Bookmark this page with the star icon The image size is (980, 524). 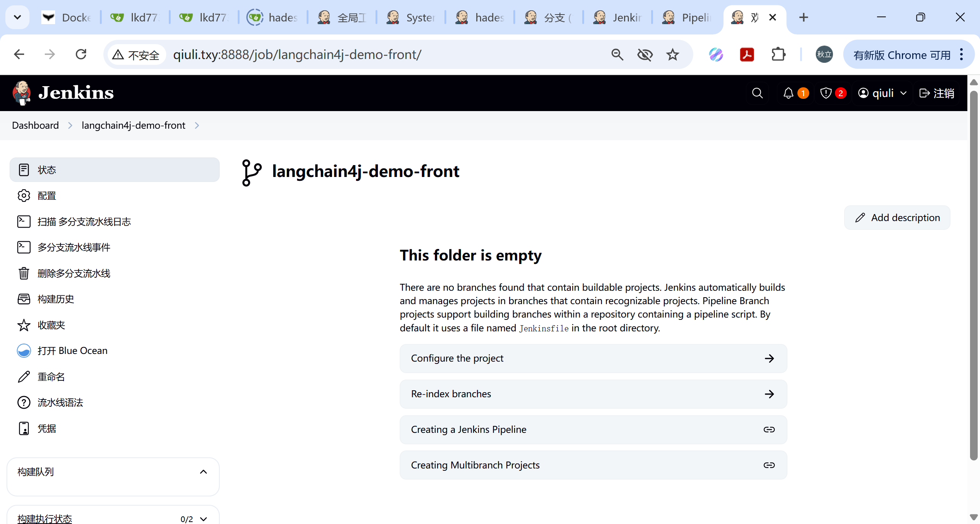pyautogui.click(x=673, y=55)
